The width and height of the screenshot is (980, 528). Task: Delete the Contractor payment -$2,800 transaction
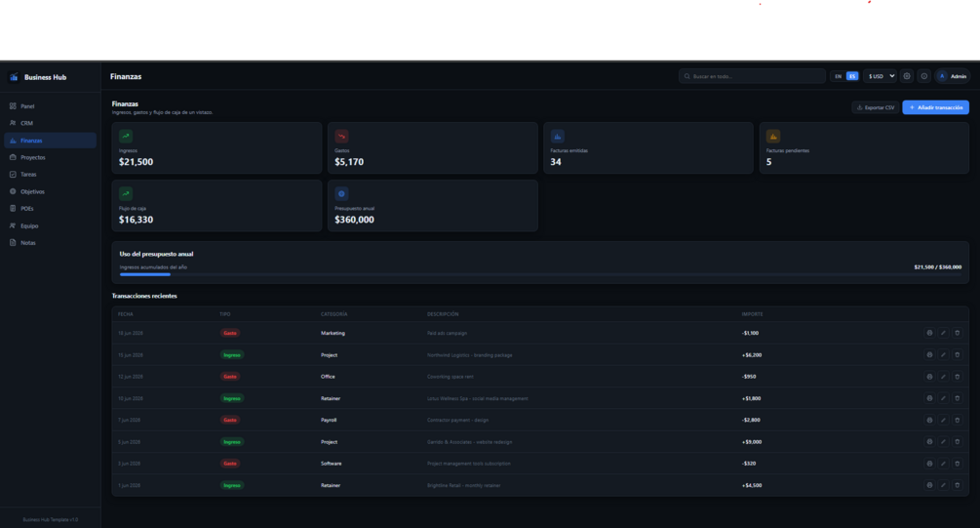[x=957, y=420]
